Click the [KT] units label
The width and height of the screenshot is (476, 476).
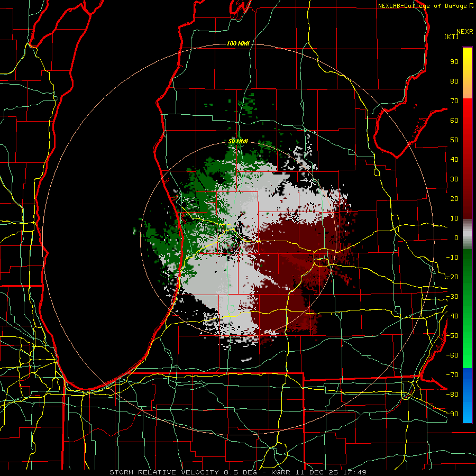tap(451, 36)
